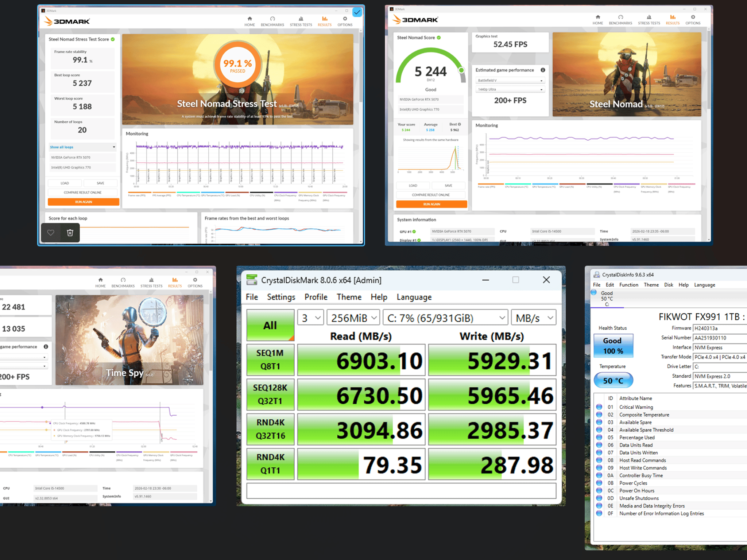Click the RND4K Q32T16 test button
The image size is (747, 560).
tap(270, 429)
